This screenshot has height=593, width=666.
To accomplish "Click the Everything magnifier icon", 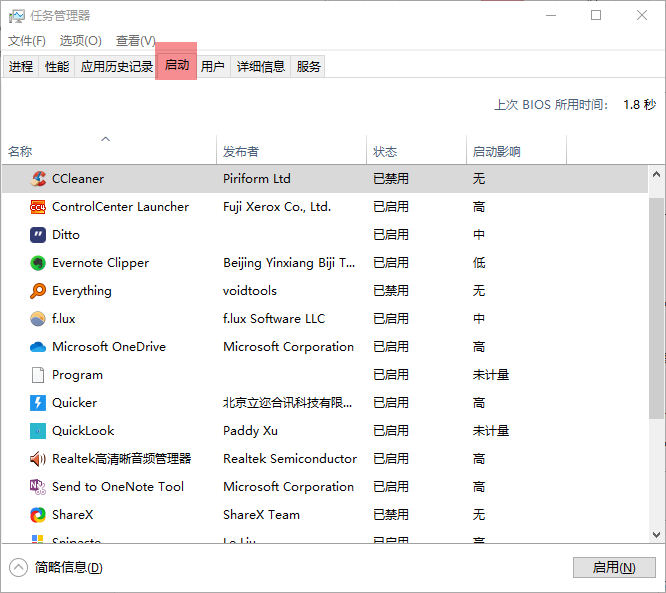I will pos(38,291).
